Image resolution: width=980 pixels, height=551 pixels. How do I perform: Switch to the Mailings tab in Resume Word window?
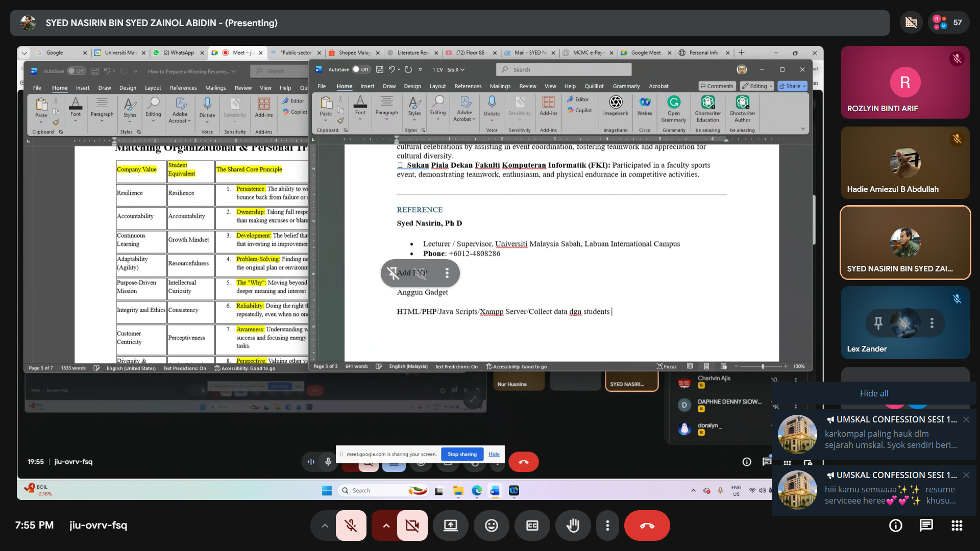[215, 88]
